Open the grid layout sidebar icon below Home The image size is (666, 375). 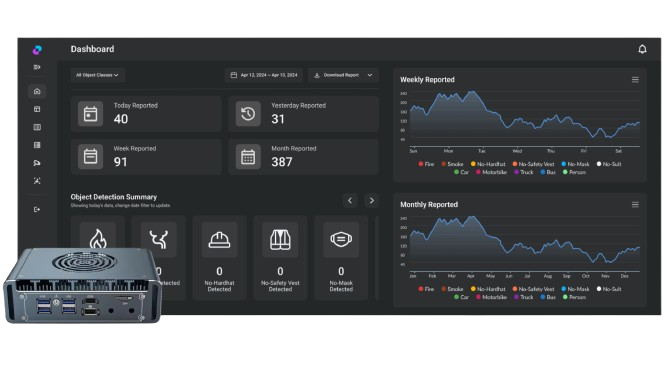(x=37, y=109)
